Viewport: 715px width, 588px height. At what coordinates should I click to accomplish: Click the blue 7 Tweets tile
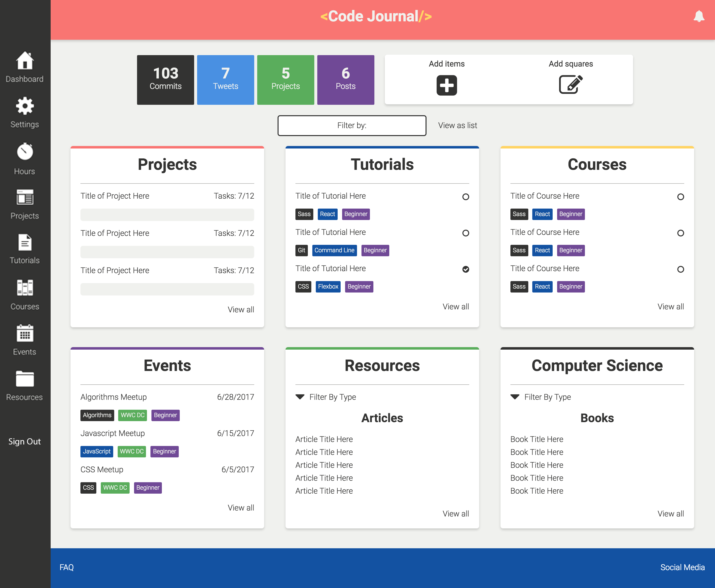(226, 80)
